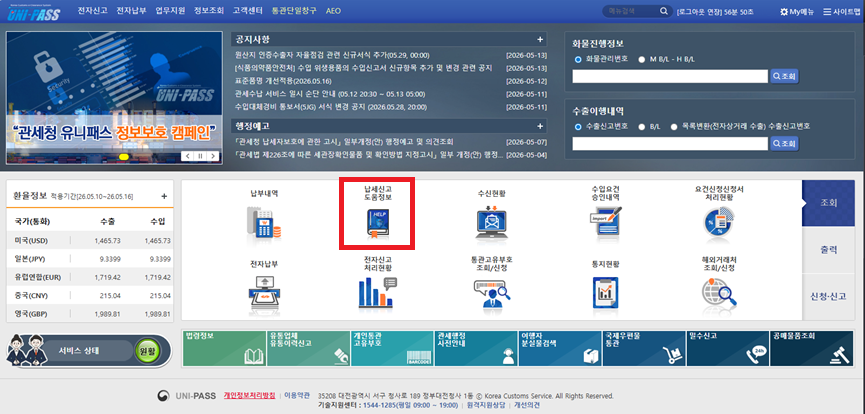Image resolution: width=865 pixels, height=414 pixels.
Task: Open the 여행자 분실물검색 tile
Action: (x=559, y=348)
